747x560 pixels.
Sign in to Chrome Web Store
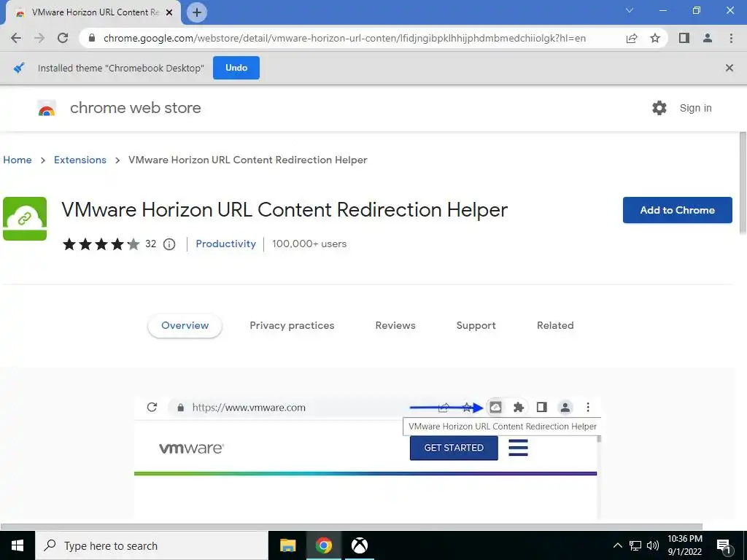click(695, 108)
